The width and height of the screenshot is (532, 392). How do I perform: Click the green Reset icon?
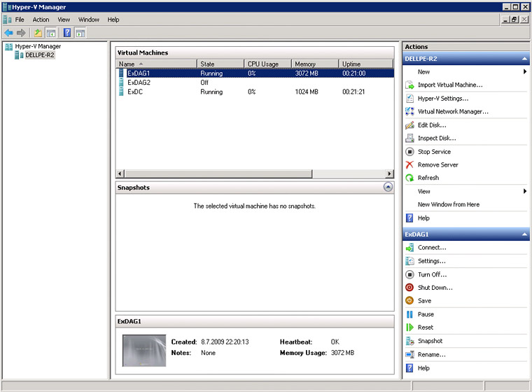point(409,328)
